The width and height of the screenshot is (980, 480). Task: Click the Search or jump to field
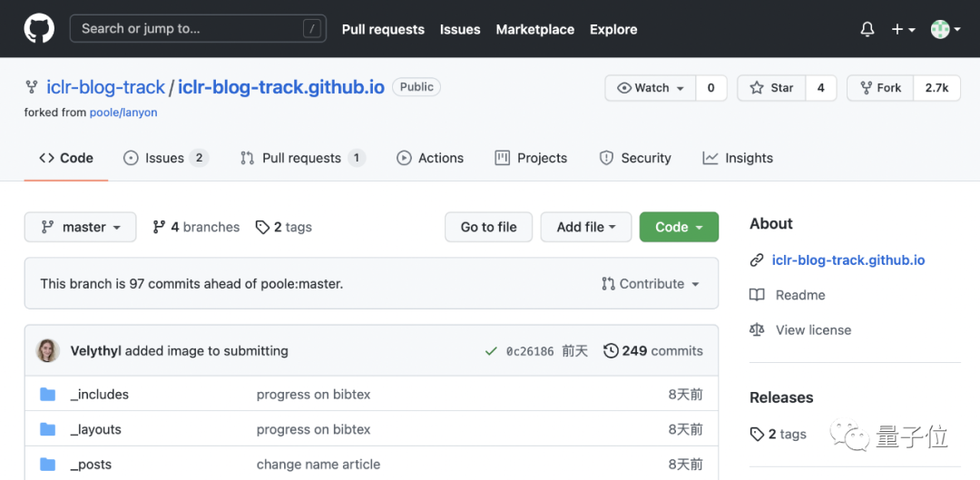coord(198,29)
